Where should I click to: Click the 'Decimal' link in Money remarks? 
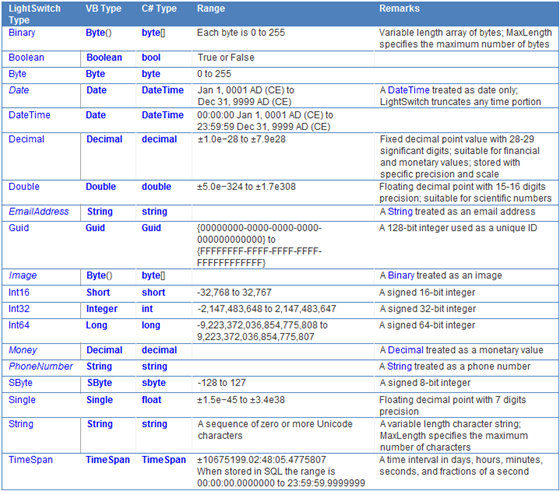pos(406,350)
